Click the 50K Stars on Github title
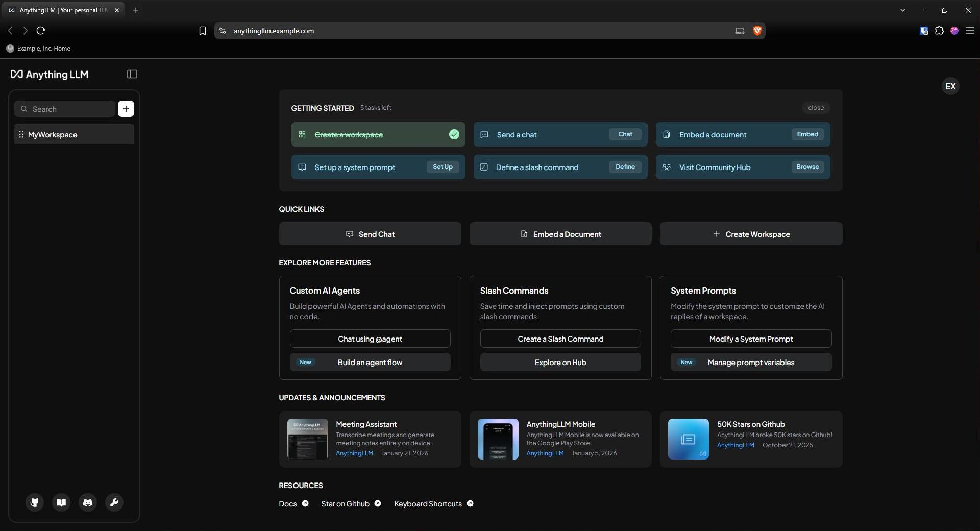This screenshot has height=531, width=980. [x=751, y=424]
